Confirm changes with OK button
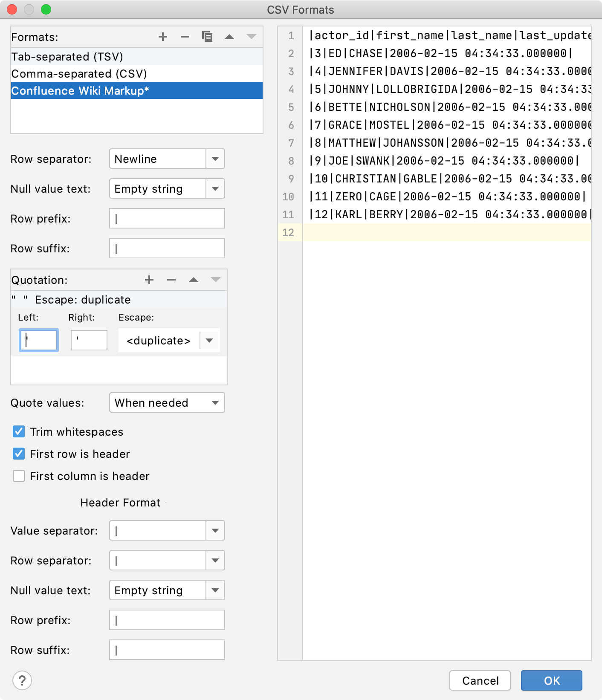The image size is (602, 700). [552, 680]
